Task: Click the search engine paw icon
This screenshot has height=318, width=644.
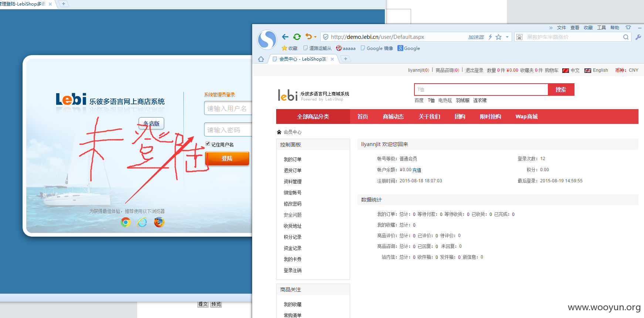Action: click(x=519, y=37)
